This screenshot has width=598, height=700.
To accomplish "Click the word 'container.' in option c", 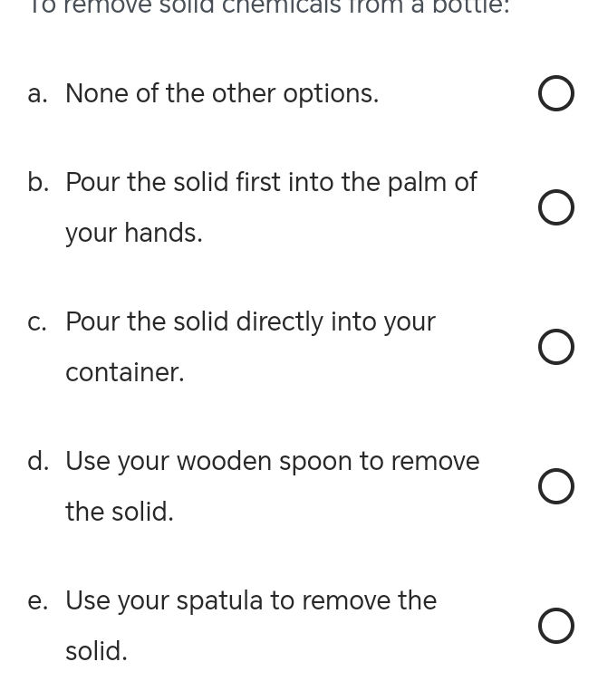I will click(125, 372).
